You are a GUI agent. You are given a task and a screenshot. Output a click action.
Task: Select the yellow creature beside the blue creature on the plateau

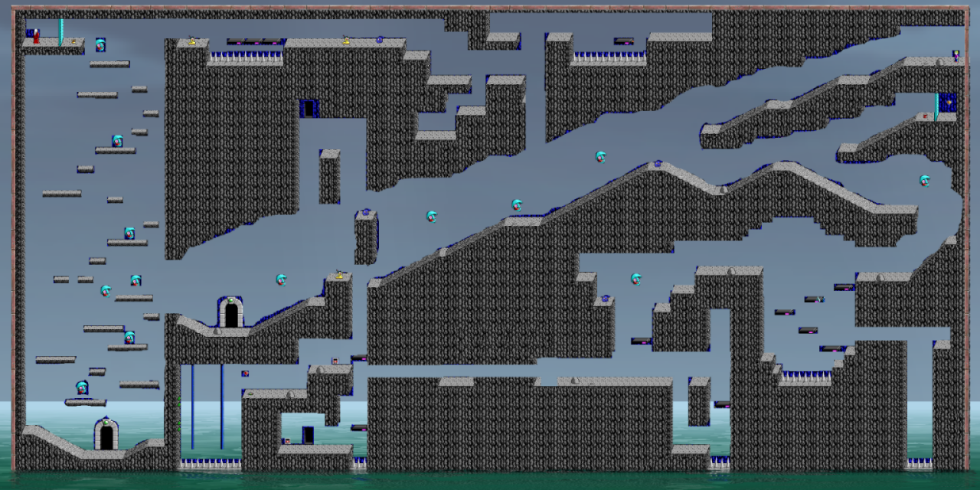tap(347, 40)
